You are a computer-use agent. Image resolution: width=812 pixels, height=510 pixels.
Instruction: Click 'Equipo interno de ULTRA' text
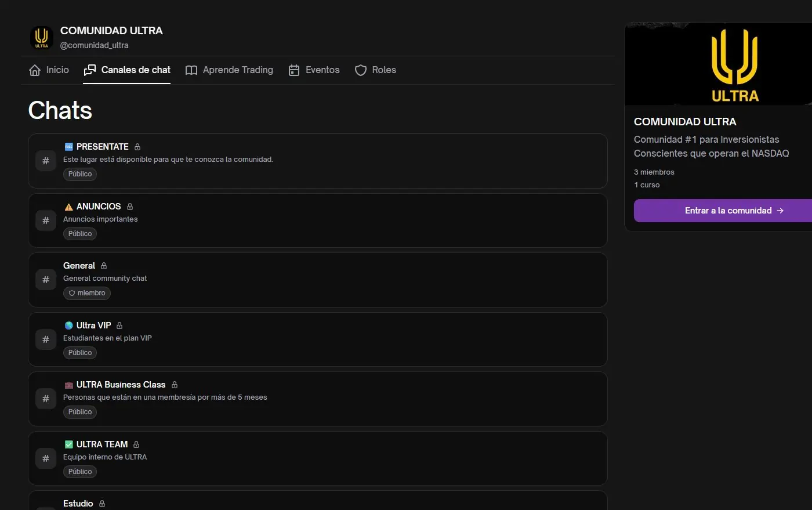coord(105,457)
